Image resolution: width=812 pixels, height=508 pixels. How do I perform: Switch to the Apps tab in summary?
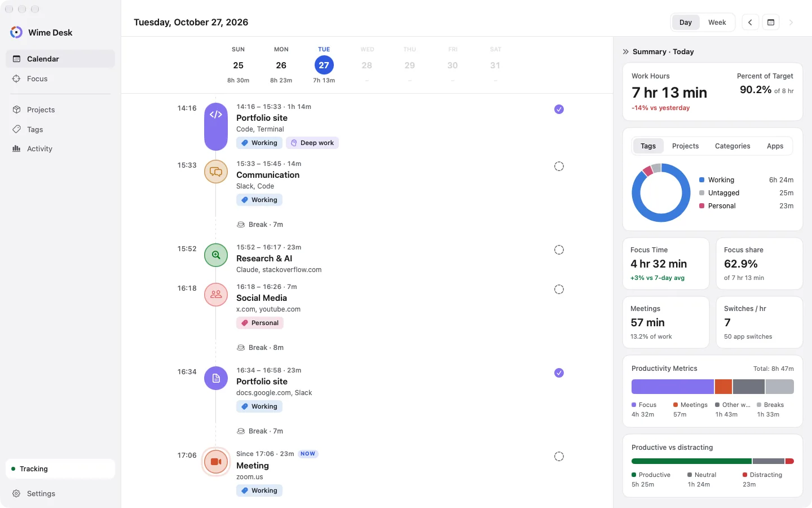(775, 146)
